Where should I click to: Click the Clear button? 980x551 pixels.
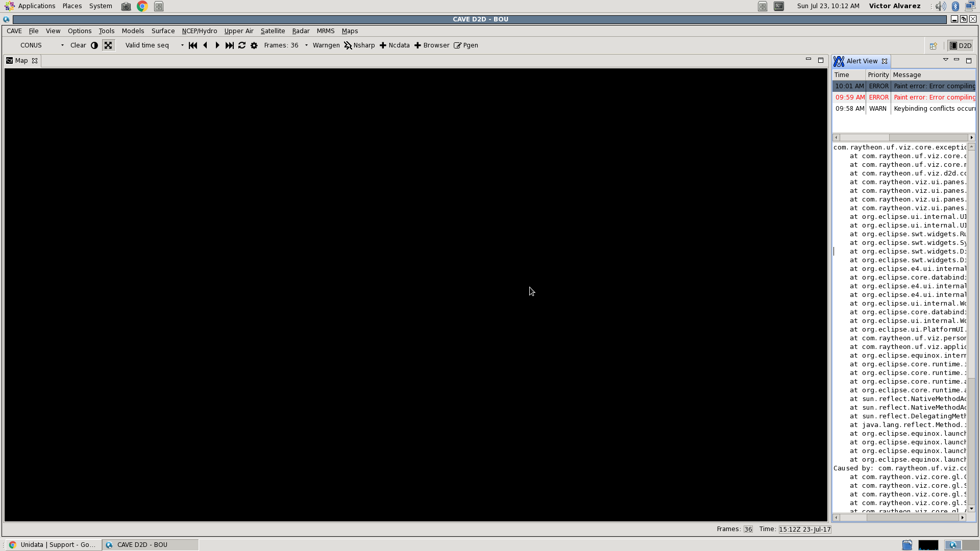[78, 45]
